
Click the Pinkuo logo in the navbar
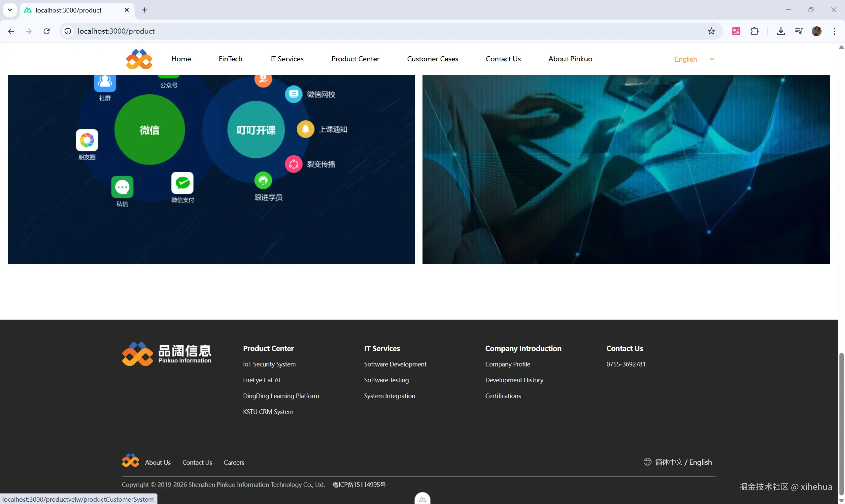point(139,59)
